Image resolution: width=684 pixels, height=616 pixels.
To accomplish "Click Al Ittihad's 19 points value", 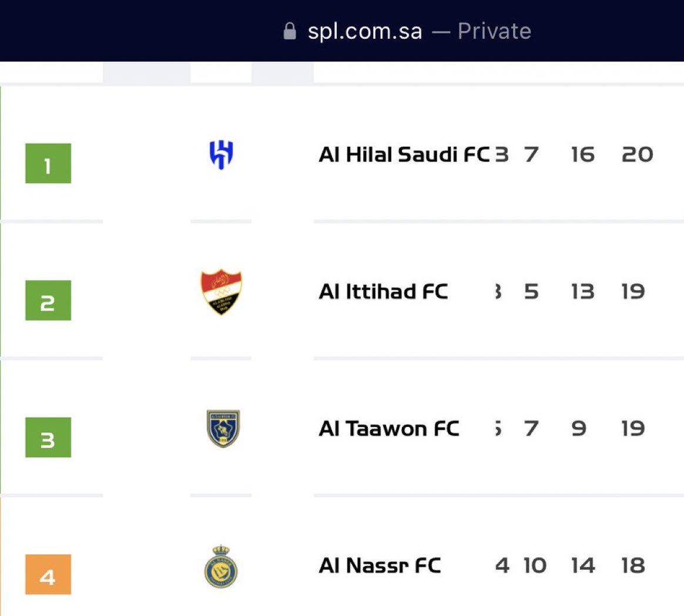I will pyautogui.click(x=633, y=291).
